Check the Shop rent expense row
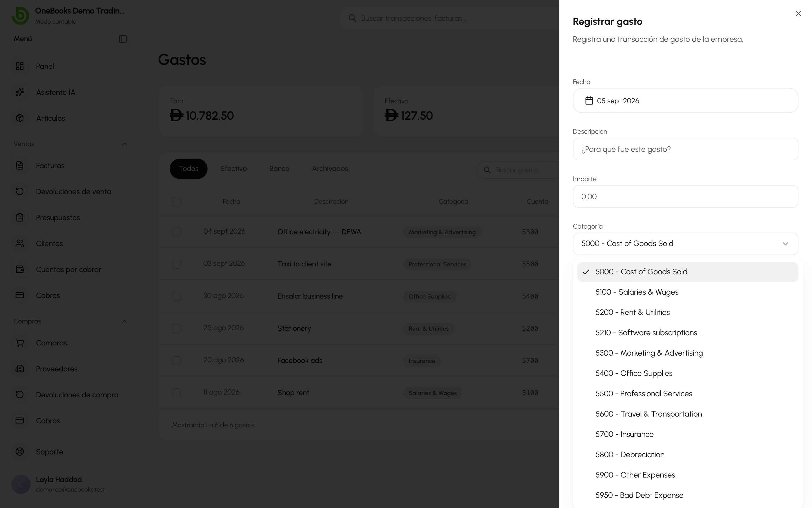The width and height of the screenshot is (812, 508). tap(176, 393)
